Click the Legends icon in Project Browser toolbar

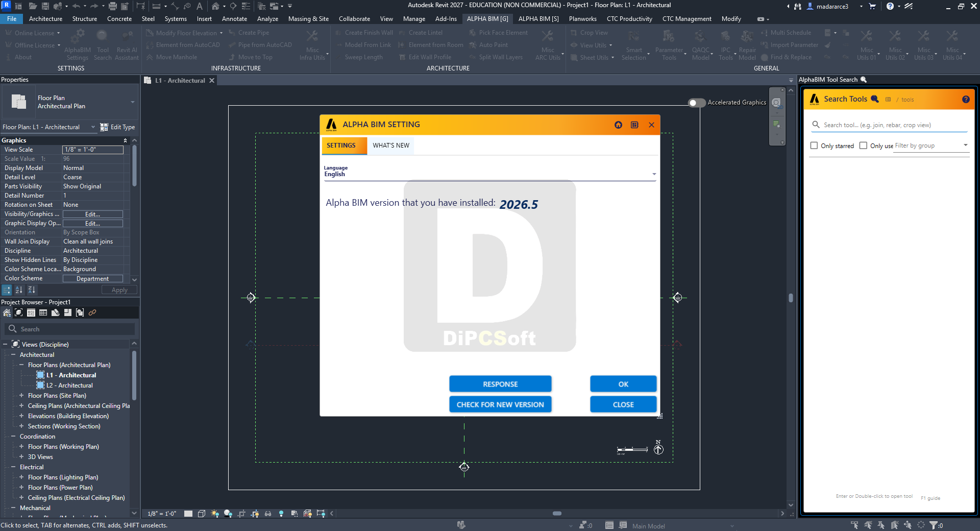click(x=31, y=313)
